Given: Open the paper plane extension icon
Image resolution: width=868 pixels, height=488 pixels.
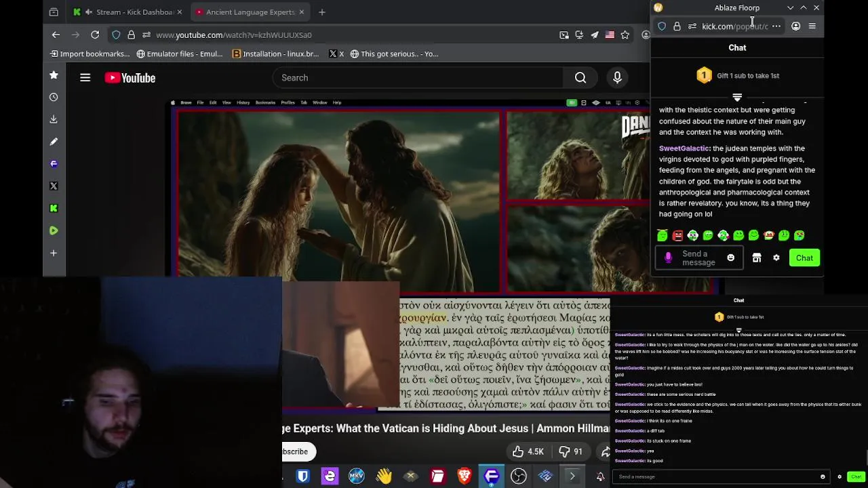Looking at the screenshot, I should click(595, 35).
